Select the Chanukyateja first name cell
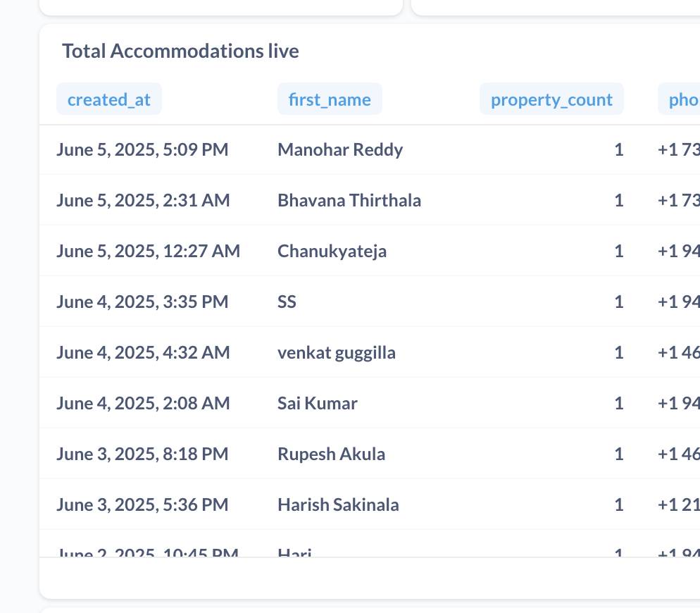This screenshot has height=613, width=700. tap(332, 252)
